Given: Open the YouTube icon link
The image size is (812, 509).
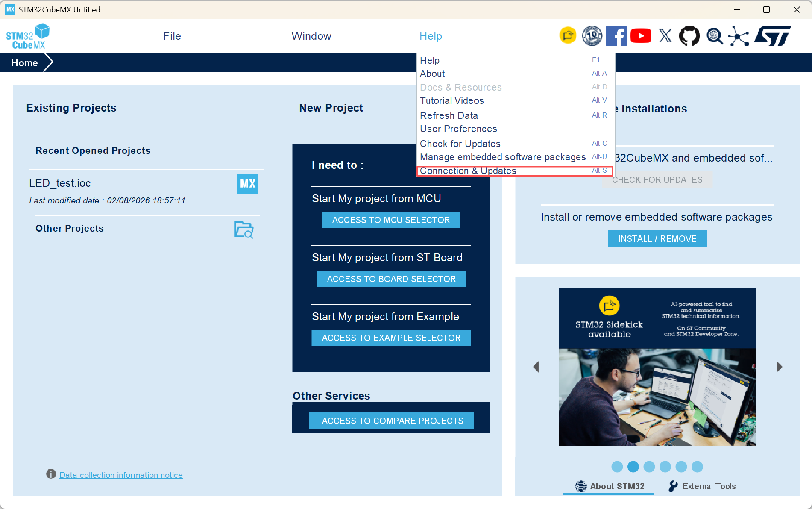Looking at the screenshot, I should 641,36.
